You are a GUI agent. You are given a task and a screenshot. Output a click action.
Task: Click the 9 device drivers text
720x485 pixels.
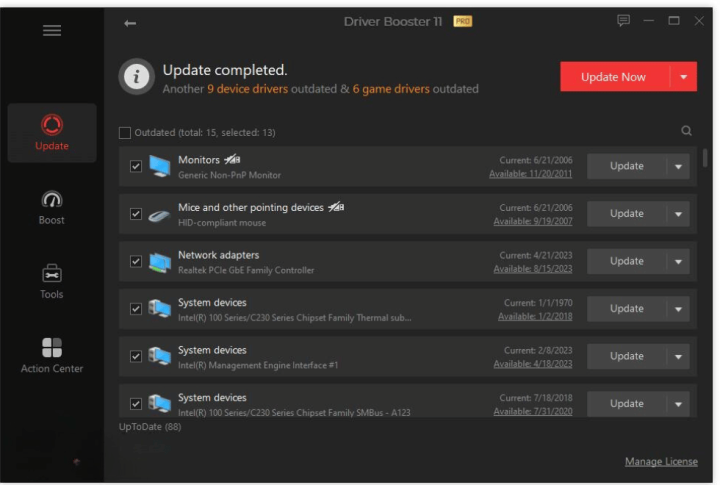(248, 89)
